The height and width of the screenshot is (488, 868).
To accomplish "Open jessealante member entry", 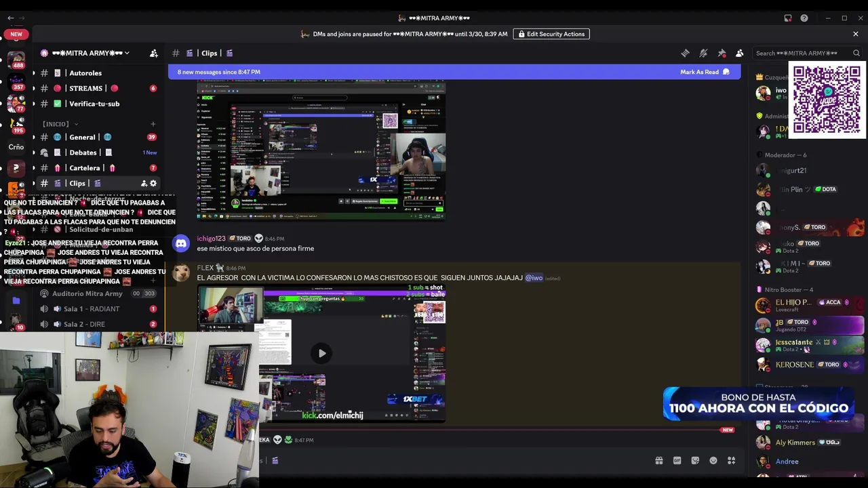I will [x=810, y=345].
